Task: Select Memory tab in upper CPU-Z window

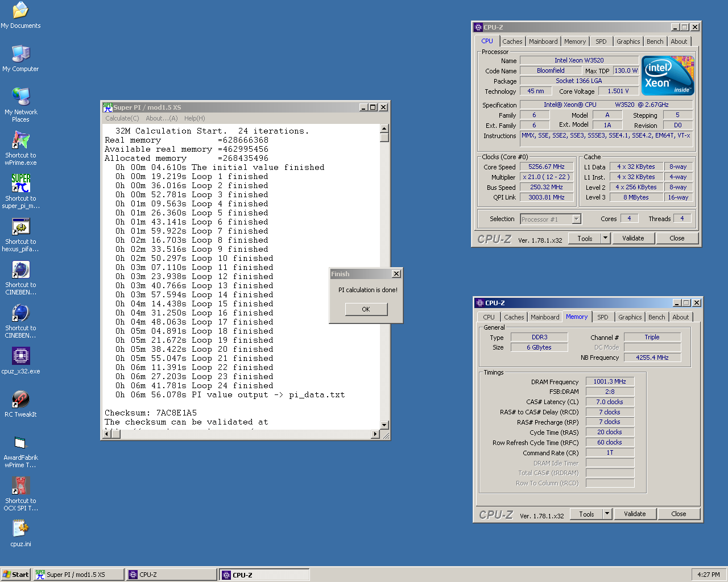Action: click(x=575, y=41)
